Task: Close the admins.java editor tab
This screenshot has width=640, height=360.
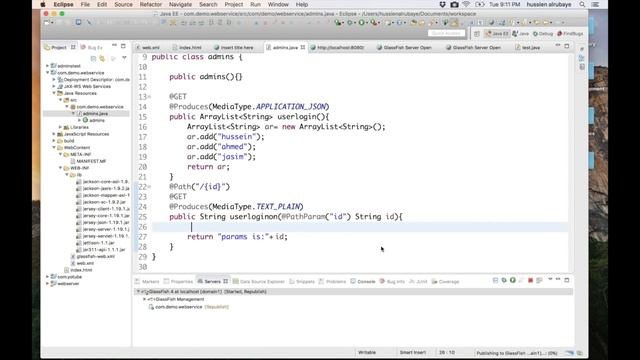Action: [x=303, y=47]
